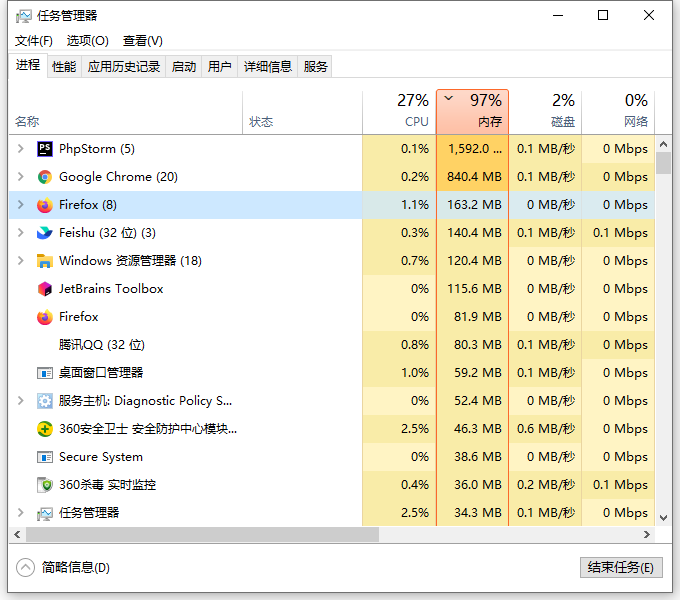Click the 840.4 MB memory cell

[x=474, y=177]
